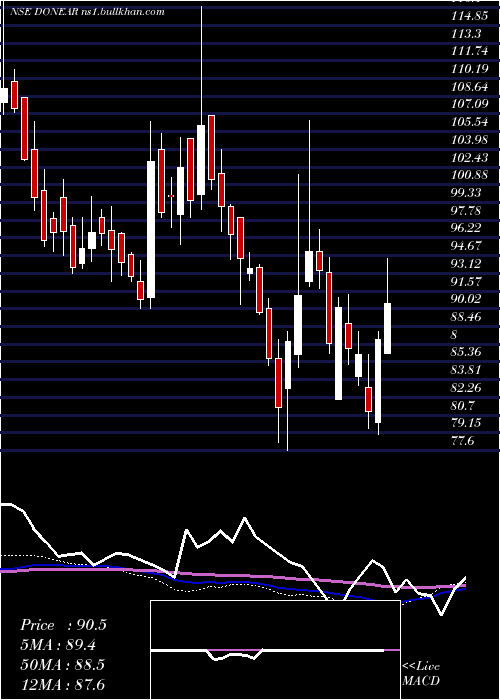The width and height of the screenshot is (500, 700).
Task: Click the 97.78 price label
Action: [466, 210]
